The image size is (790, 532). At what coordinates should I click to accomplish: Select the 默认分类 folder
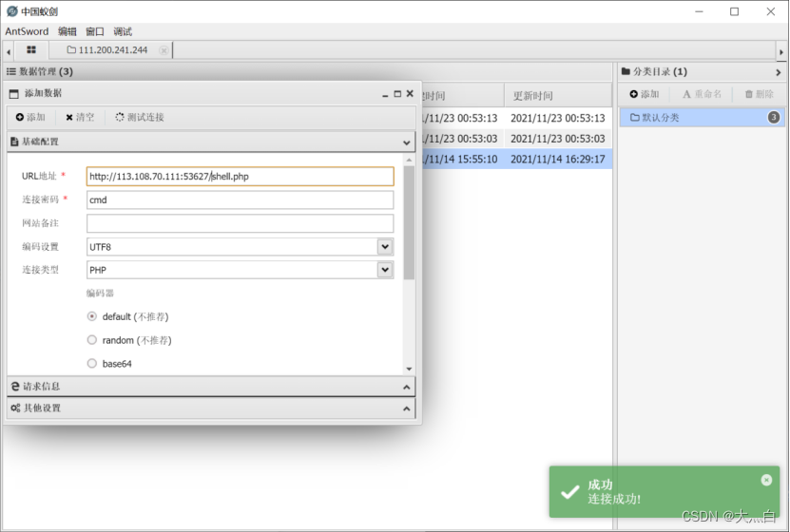(702, 118)
